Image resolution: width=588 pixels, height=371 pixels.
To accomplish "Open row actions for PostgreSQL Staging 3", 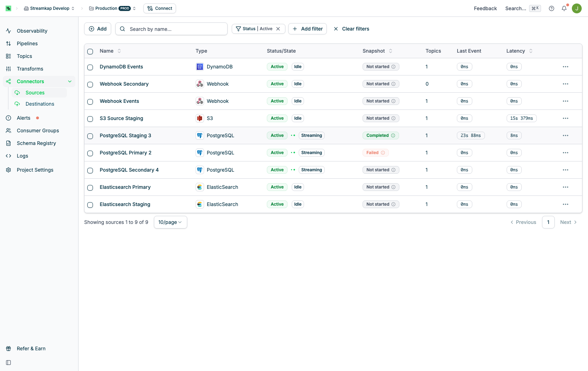I will [x=566, y=135].
